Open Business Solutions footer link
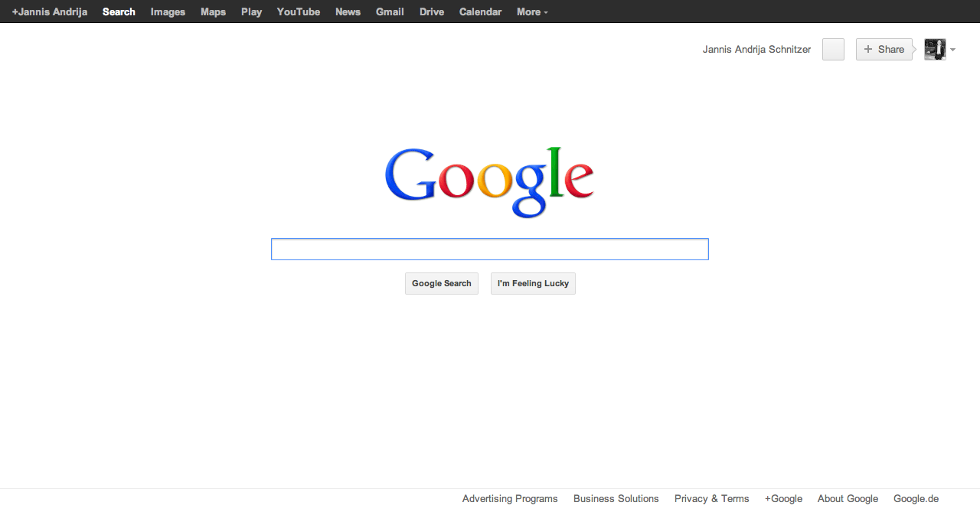980x512 pixels. pos(616,498)
